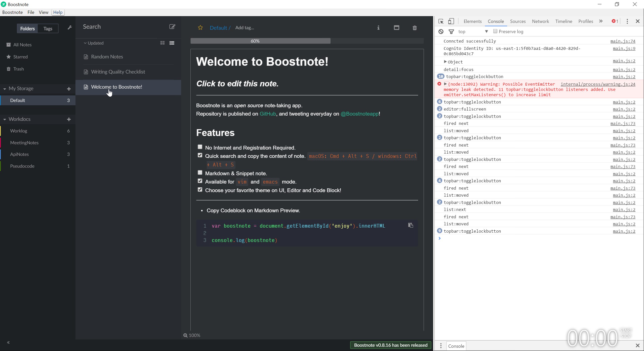Open the File menu
This screenshot has height=351, width=644.
(31, 12)
